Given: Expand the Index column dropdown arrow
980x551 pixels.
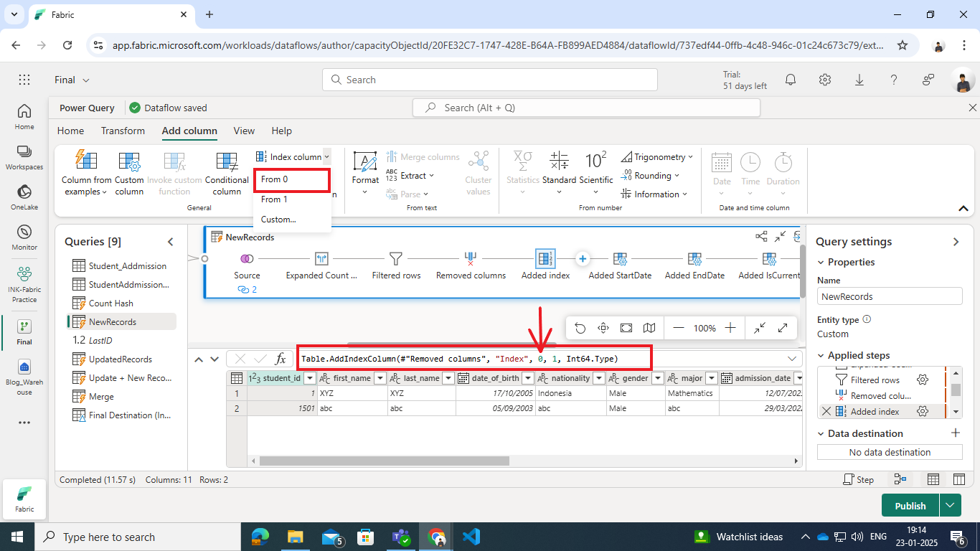Looking at the screenshot, I should [326, 157].
